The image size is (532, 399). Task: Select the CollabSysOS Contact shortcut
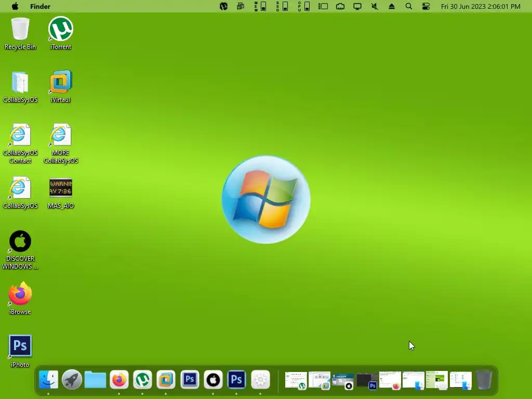pos(20,143)
